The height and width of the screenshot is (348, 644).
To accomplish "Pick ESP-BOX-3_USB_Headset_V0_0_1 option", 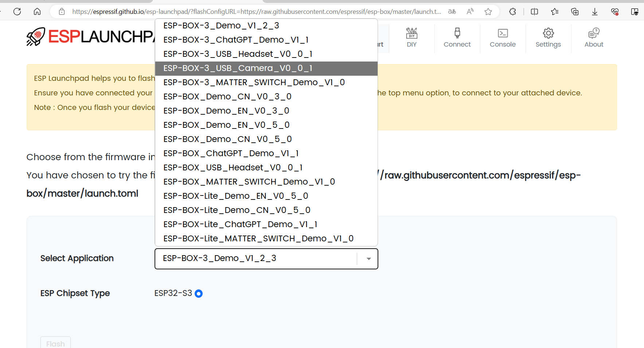I will coord(266,54).
